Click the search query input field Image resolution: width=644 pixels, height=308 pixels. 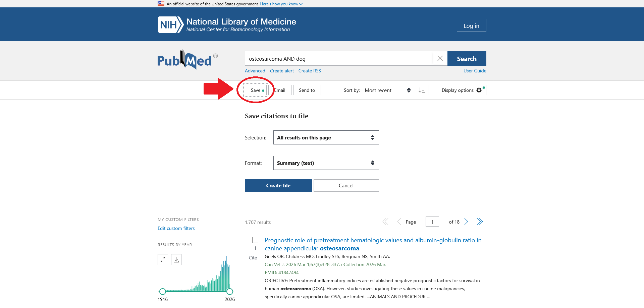[339, 59]
